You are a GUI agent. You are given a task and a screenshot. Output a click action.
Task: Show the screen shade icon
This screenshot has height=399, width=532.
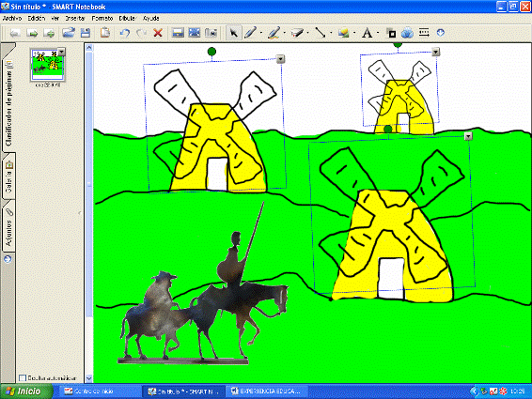(x=178, y=33)
